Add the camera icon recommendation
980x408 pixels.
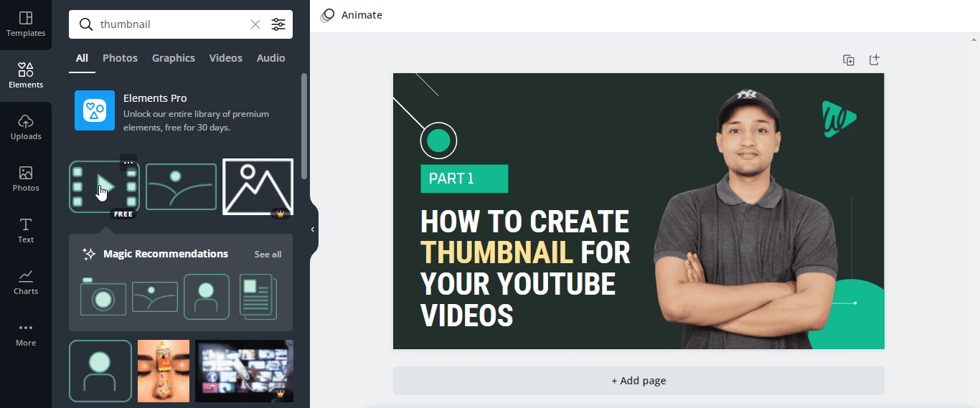click(x=103, y=296)
